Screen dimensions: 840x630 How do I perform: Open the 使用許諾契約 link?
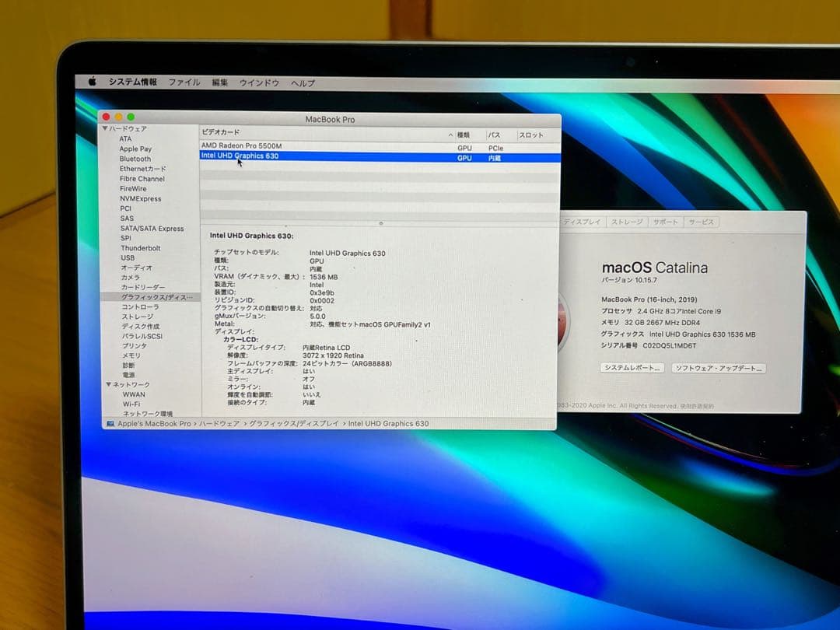click(x=697, y=407)
